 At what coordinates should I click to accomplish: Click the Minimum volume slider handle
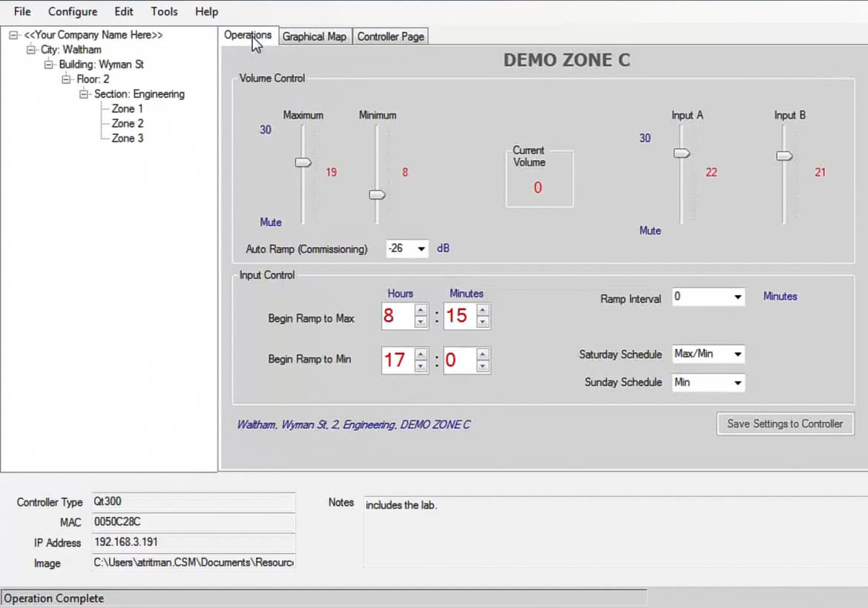click(377, 195)
